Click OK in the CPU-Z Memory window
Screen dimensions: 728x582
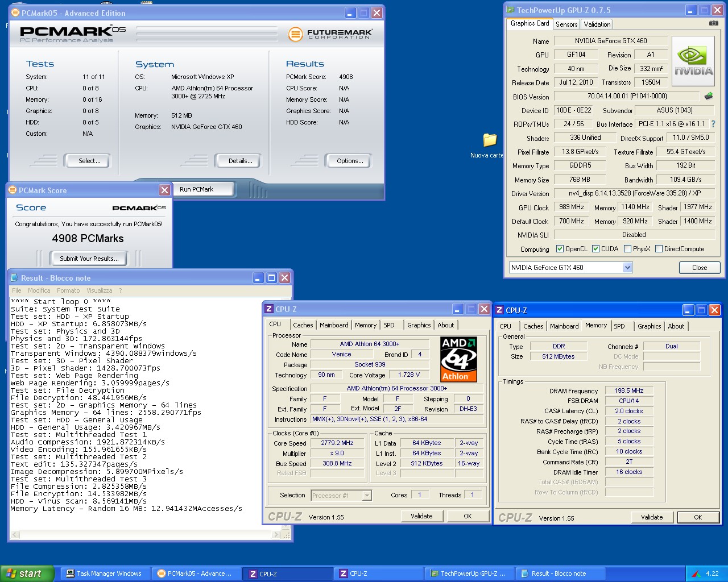point(698,517)
